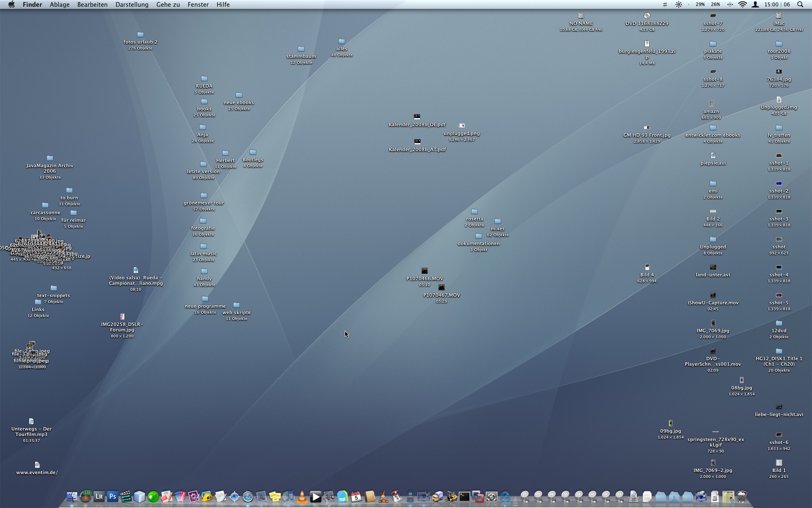Click the Finder face Dock icon
The height and width of the screenshot is (508, 812).
(72, 497)
